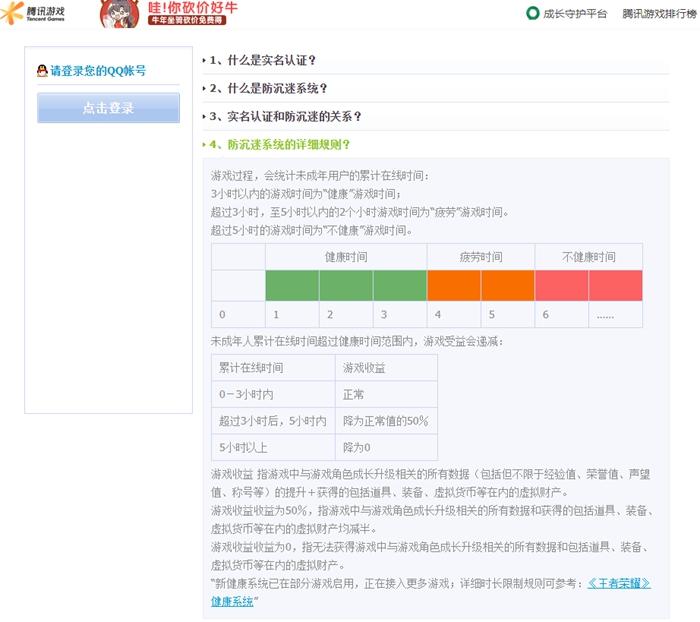Click the 5小时以上 table row label
The height and width of the screenshot is (622, 700).
pyautogui.click(x=246, y=447)
